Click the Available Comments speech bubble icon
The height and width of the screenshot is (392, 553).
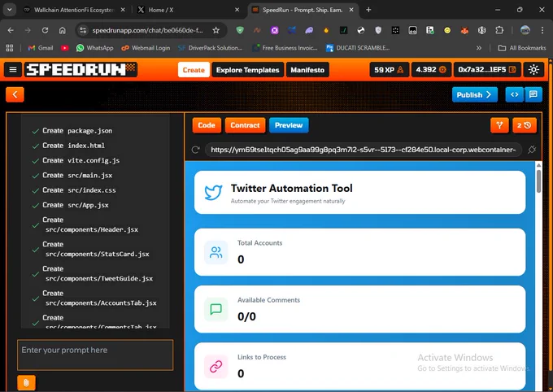pos(216,309)
